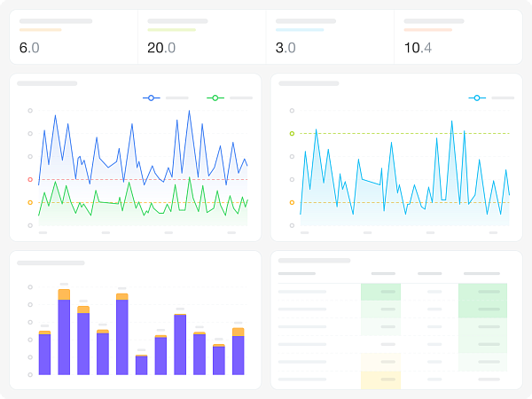The image size is (532, 399).
Task: Toggle the cyan series legend marker
Action: (x=477, y=98)
